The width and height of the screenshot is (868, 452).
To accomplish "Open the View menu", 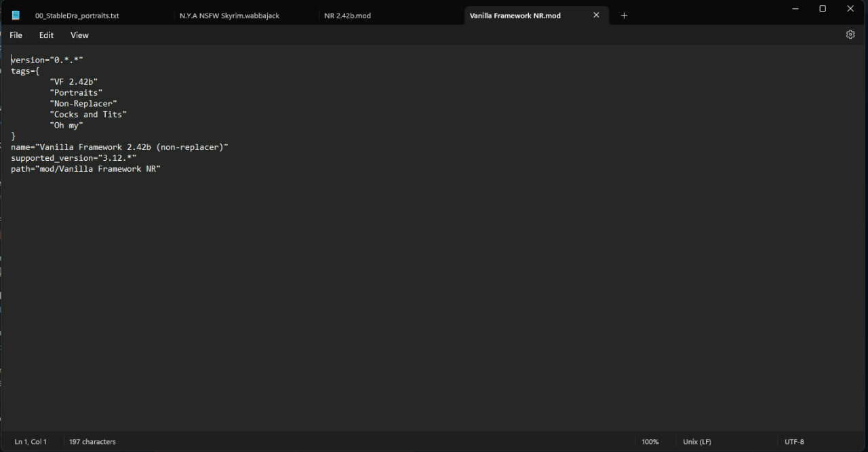I will coord(79,35).
